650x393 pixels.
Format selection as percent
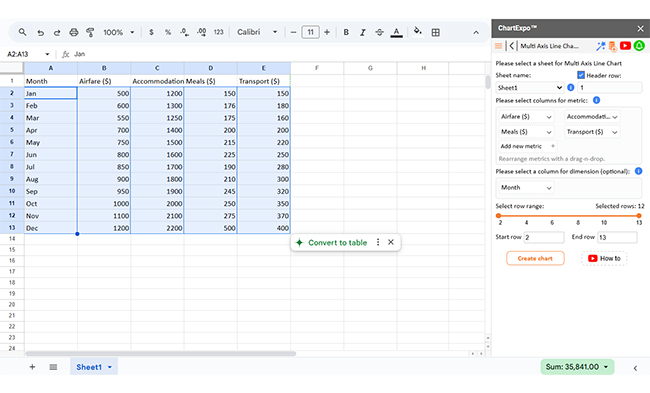[168, 32]
